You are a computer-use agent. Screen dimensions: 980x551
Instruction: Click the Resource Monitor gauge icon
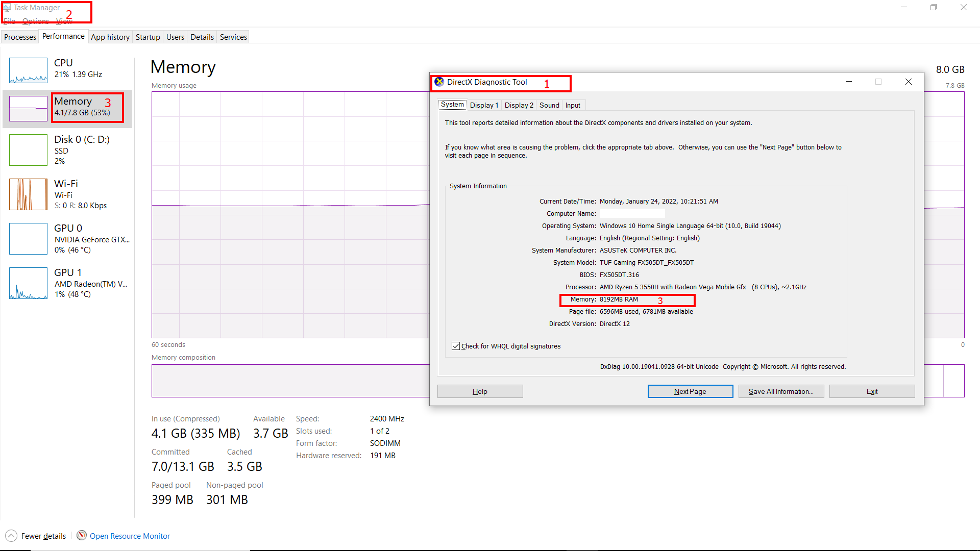[x=81, y=535]
